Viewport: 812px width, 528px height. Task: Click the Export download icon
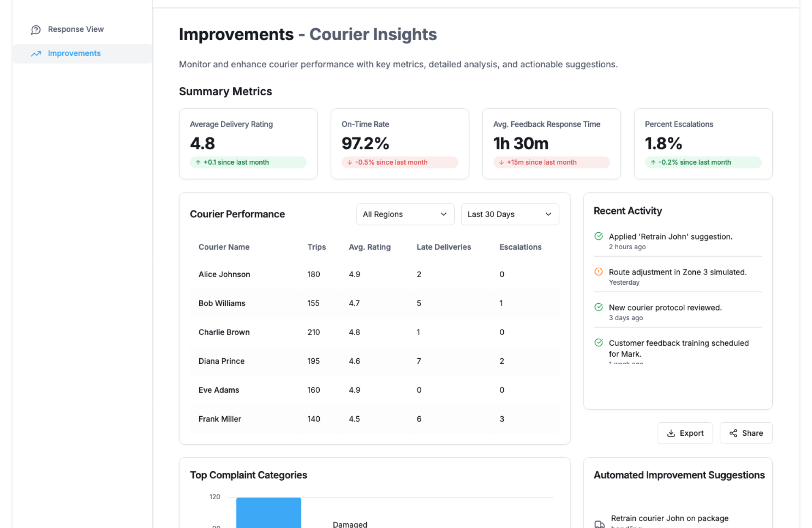coord(671,433)
